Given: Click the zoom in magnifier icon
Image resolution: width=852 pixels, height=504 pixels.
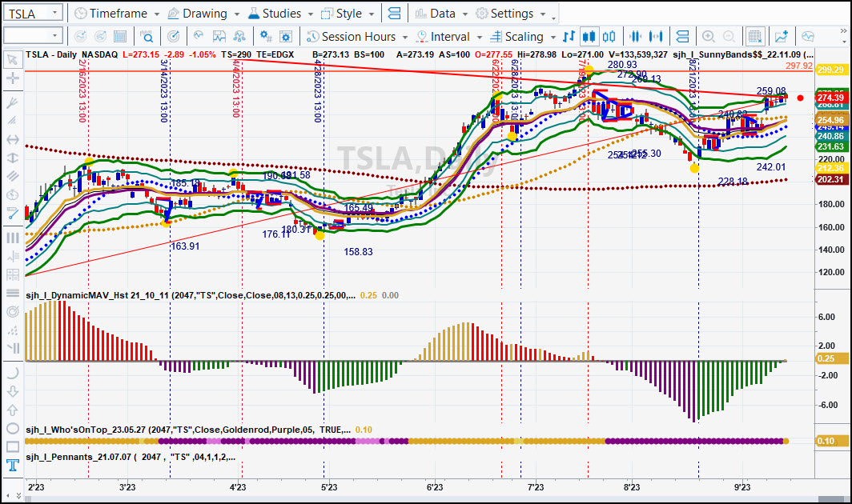Looking at the screenshot, I should pos(708,36).
